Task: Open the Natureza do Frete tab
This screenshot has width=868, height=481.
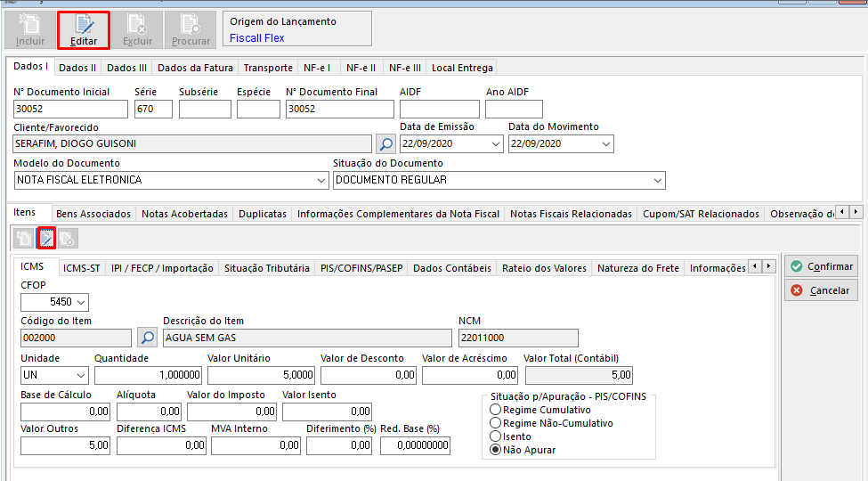Action: pos(638,268)
